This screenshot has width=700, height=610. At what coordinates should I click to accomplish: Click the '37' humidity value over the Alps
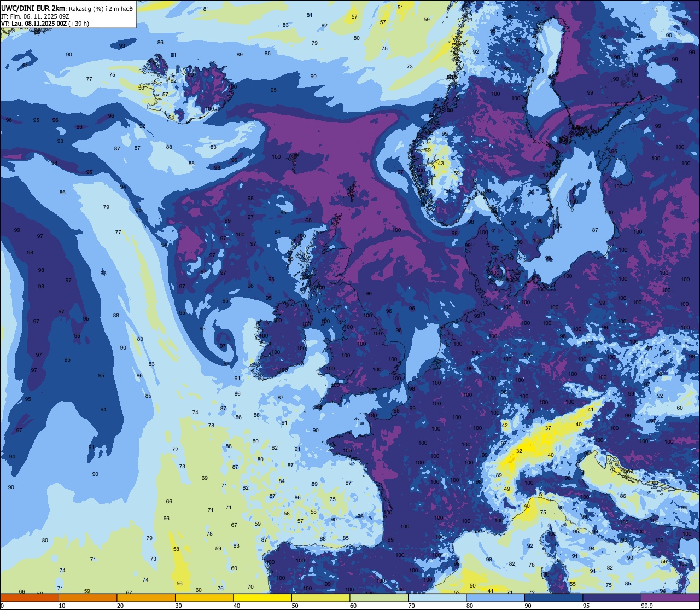tap(548, 428)
